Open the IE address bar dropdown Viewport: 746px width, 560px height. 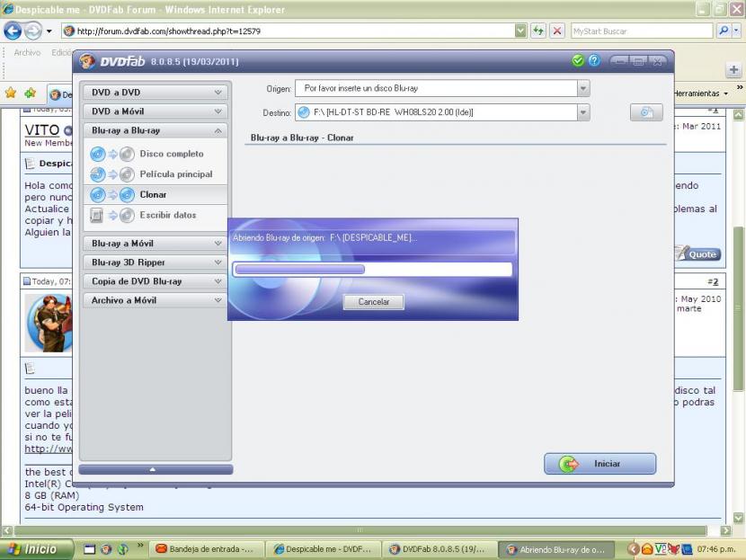coord(520,31)
